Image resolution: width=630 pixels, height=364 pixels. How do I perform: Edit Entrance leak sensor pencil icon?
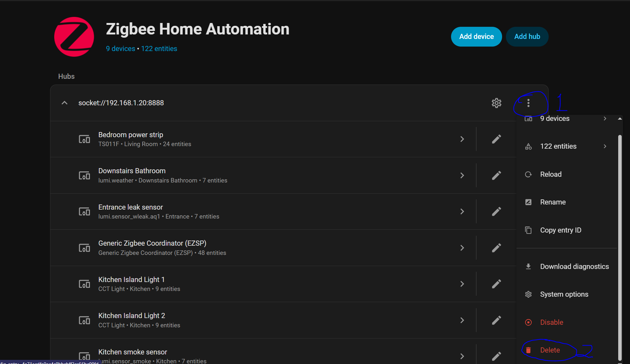click(496, 212)
